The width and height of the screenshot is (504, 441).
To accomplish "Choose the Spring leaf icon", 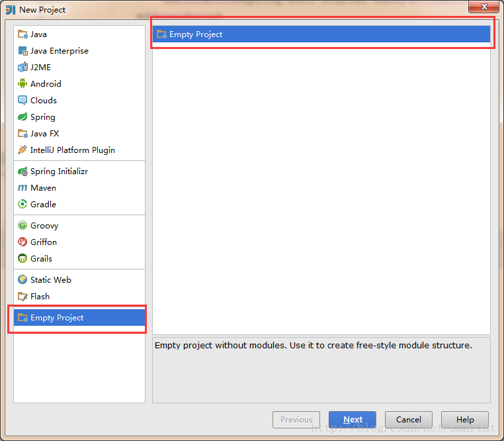I will 22,117.
